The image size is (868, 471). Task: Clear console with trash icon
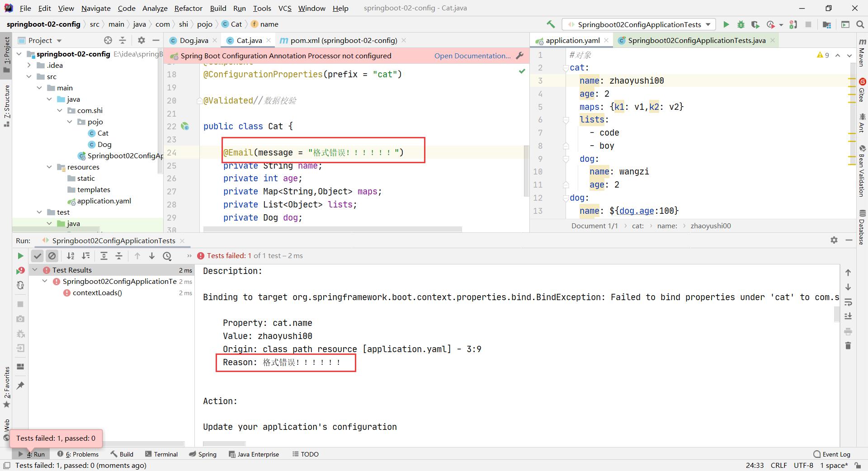point(848,345)
